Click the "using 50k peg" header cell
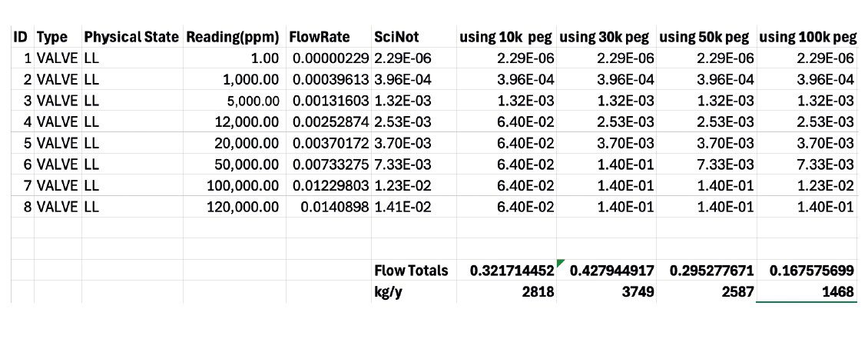The height and width of the screenshot is (339, 868). 704,37
